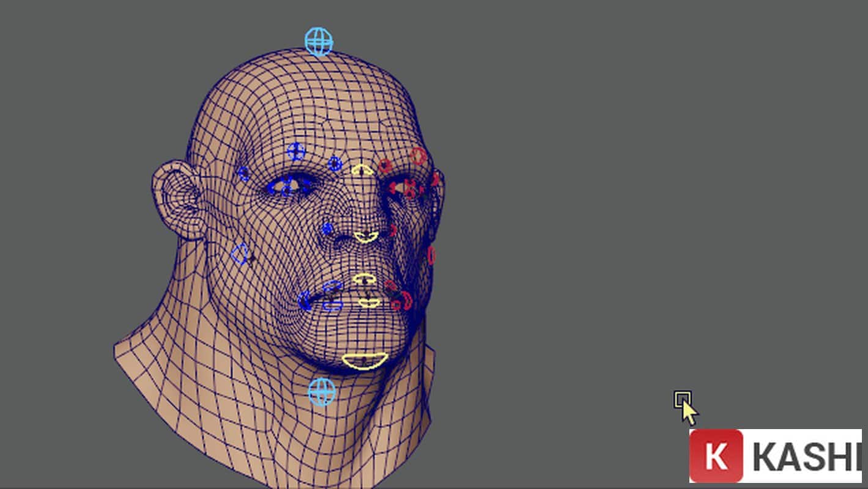
Task: Click the blue temple control near eye corner
Action: coord(243,174)
